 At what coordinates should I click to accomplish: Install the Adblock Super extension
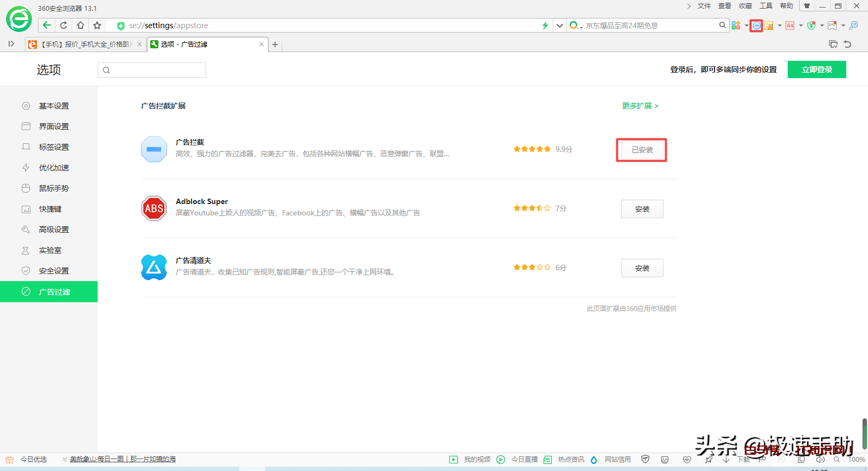[642, 209]
